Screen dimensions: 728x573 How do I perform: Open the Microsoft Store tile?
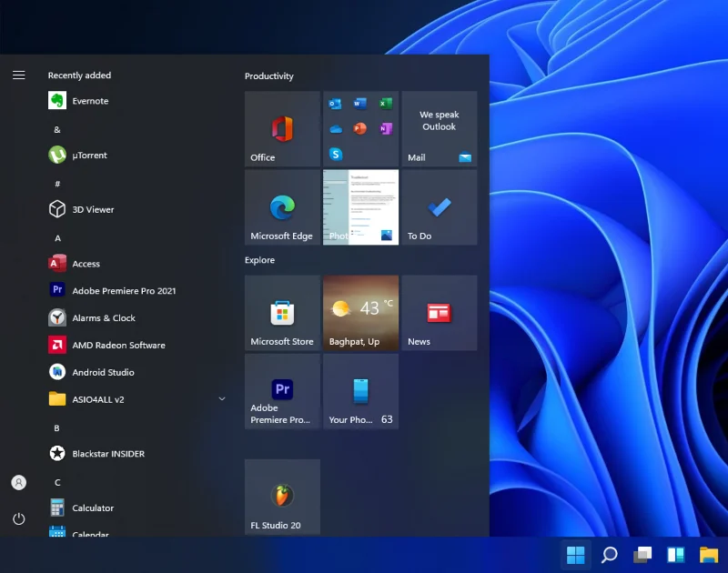click(282, 313)
